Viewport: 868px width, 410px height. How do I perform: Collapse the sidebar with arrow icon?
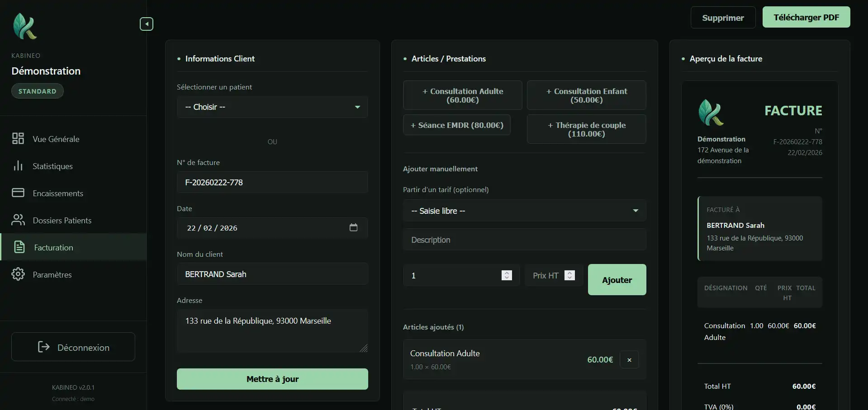click(146, 24)
